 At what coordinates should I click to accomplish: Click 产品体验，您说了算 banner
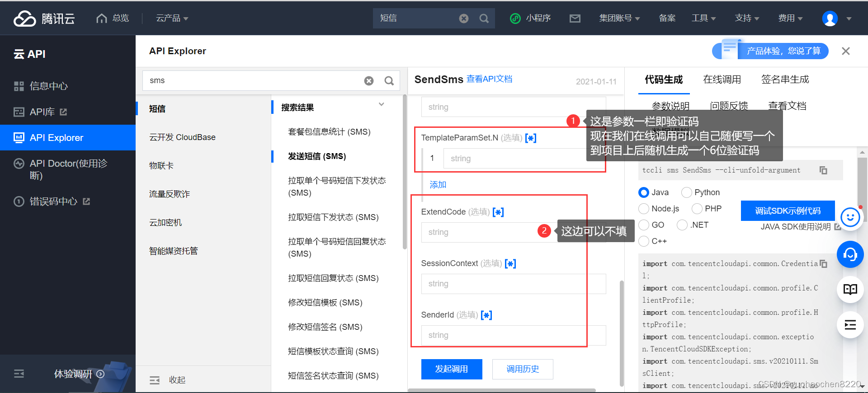[x=770, y=51]
